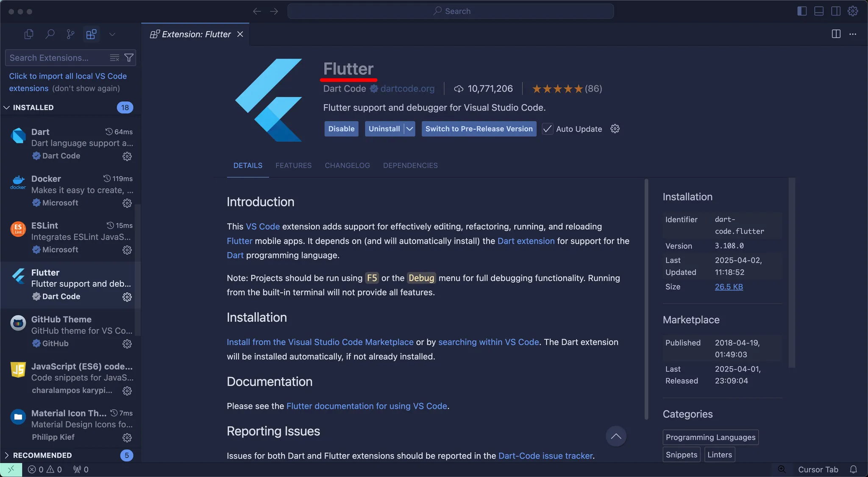Click the Disable button
This screenshot has width=868, height=477.
coord(341,129)
